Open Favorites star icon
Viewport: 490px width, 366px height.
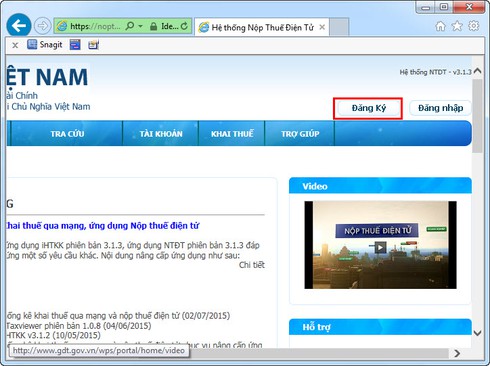[457, 26]
